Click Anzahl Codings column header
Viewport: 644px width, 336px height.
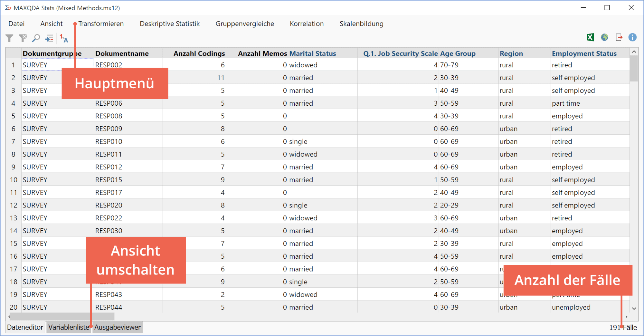[194, 53]
